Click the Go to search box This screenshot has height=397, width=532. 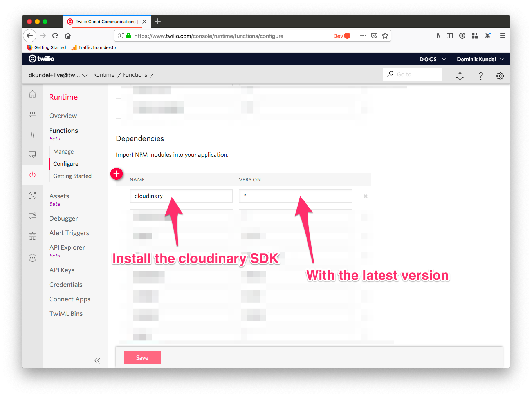click(413, 74)
